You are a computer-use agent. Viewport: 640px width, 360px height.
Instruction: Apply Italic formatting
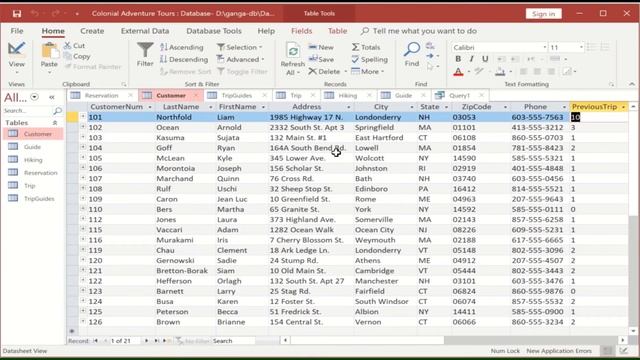click(x=471, y=59)
